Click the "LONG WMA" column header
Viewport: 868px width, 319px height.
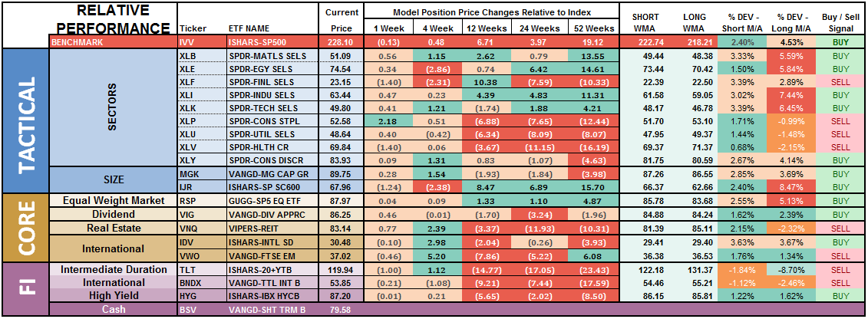[695, 22]
